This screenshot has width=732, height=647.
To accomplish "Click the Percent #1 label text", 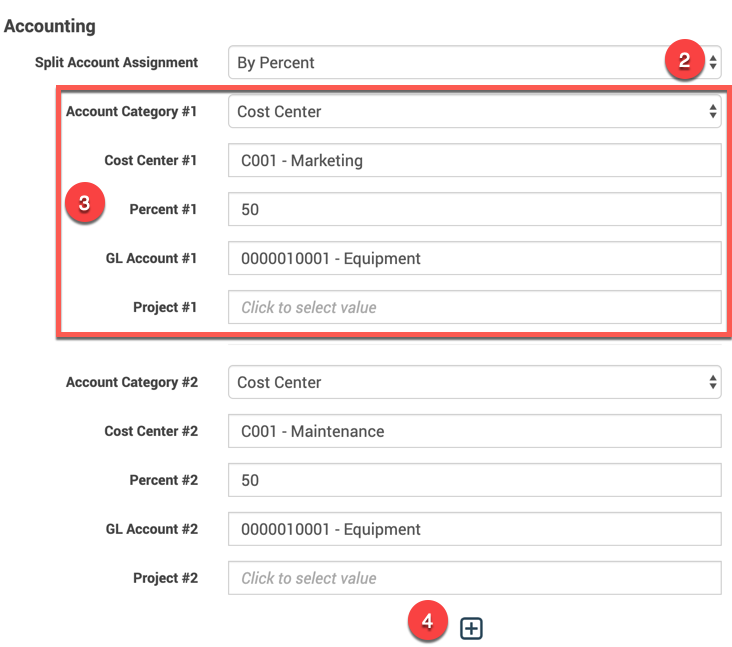I will point(163,209).
